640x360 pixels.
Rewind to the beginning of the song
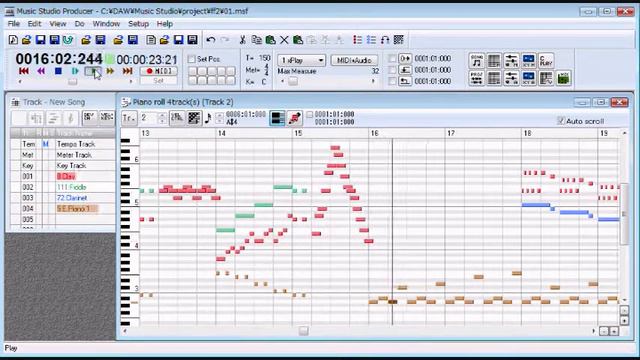pos(24,71)
